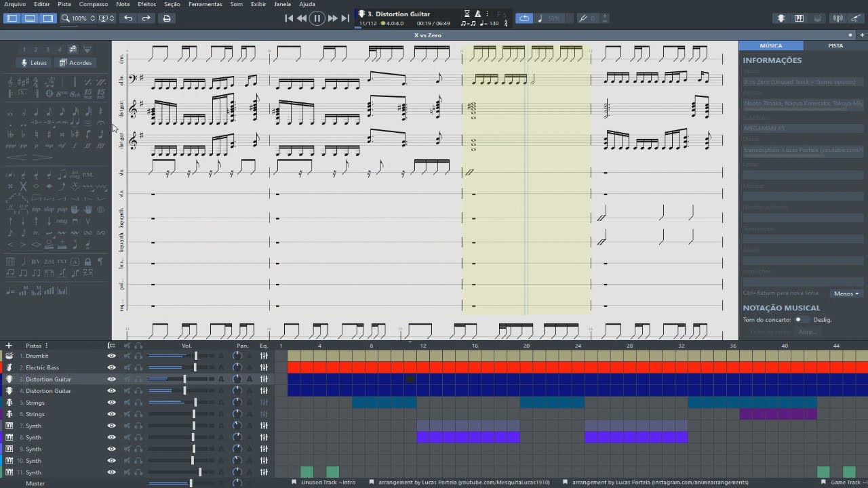Open the Arquivo menu
Screen dimensions: 868x488
point(14,4)
